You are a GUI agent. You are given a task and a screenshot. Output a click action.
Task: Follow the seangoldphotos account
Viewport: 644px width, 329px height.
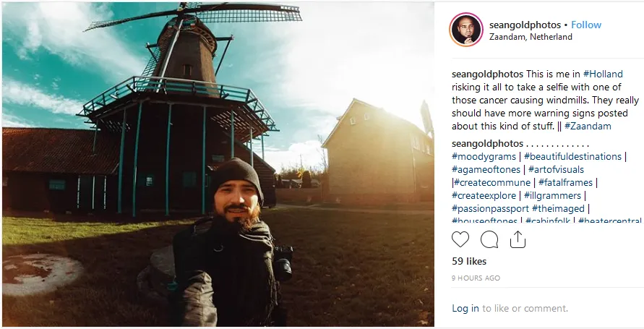[586, 25]
